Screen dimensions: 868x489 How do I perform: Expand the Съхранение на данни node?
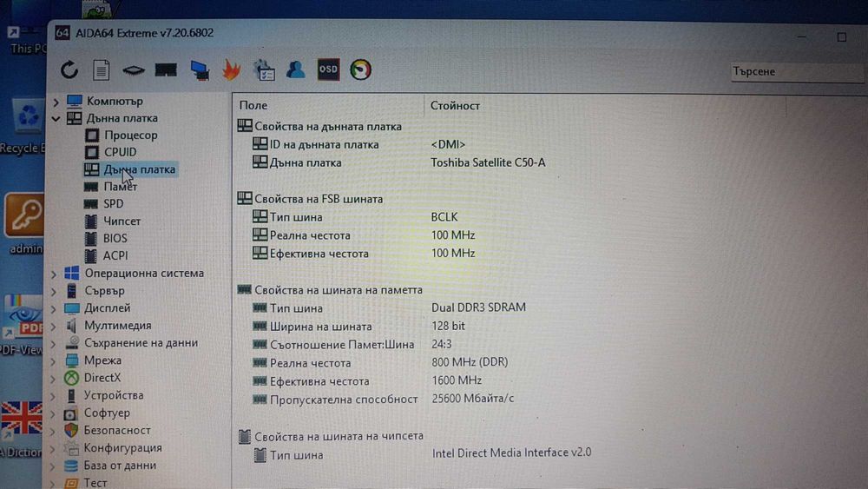pos(54,344)
